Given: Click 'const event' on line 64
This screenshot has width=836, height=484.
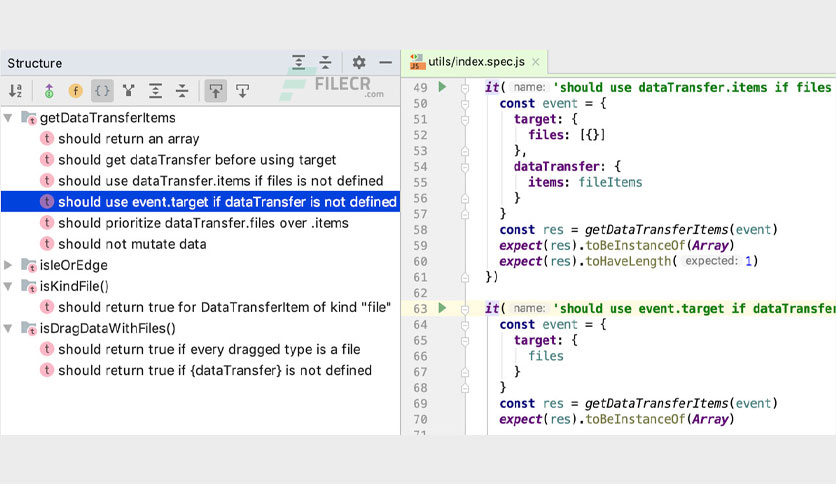Looking at the screenshot, I should [x=538, y=325].
